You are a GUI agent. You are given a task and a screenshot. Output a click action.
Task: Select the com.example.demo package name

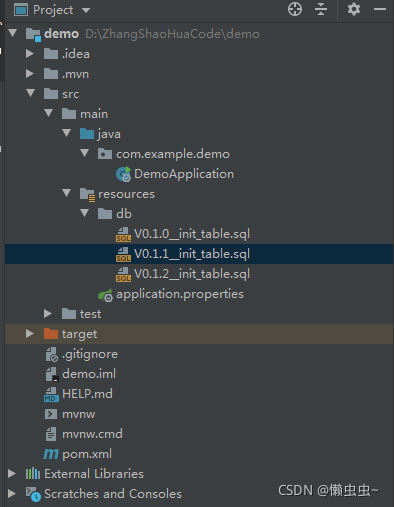(x=173, y=154)
